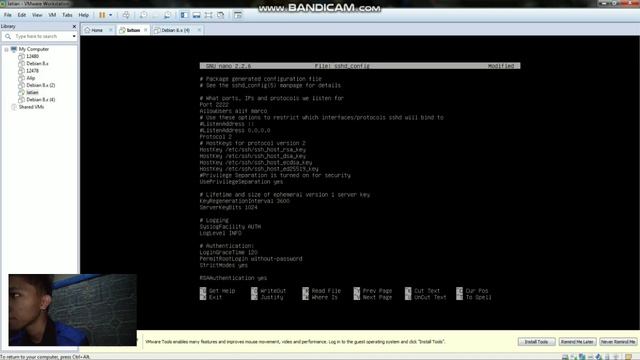Close the Home tab
Viewport: 640px width, 360px height.
pyautogui.click(x=110, y=30)
